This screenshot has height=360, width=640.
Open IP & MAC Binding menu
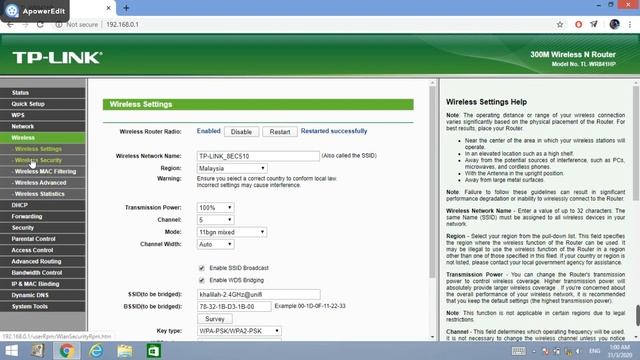pos(43,284)
